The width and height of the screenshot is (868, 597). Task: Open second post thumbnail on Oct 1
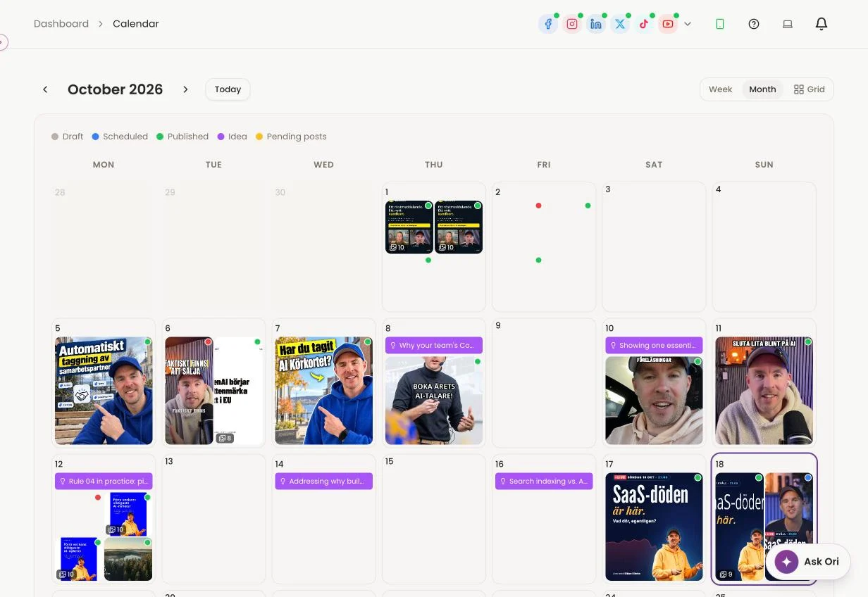click(459, 227)
